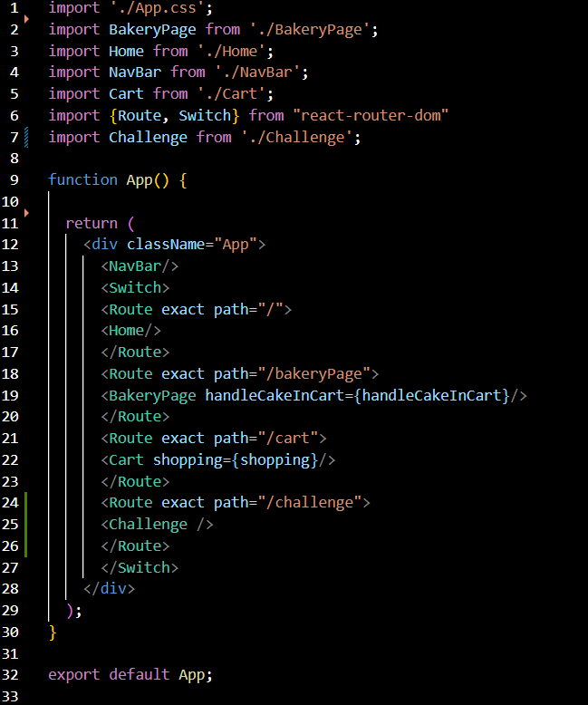Click the 'function' keyword on line 9
This screenshot has height=705, width=588.
[82, 179]
